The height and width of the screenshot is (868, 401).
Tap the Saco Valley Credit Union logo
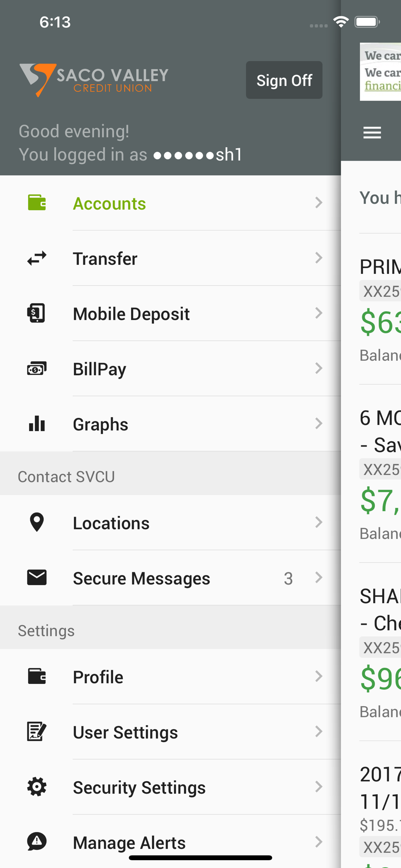[x=94, y=80]
